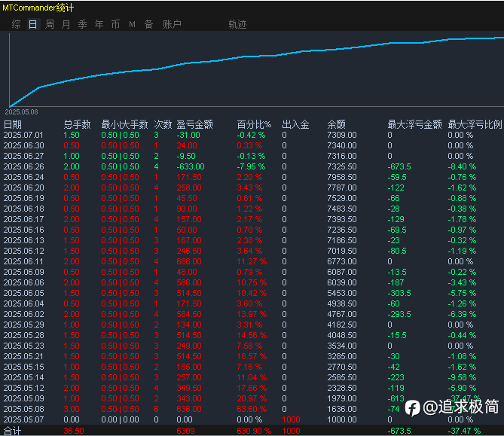504x436 pixels.
Task: Click profit value 349.50
Action: [189, 388]
